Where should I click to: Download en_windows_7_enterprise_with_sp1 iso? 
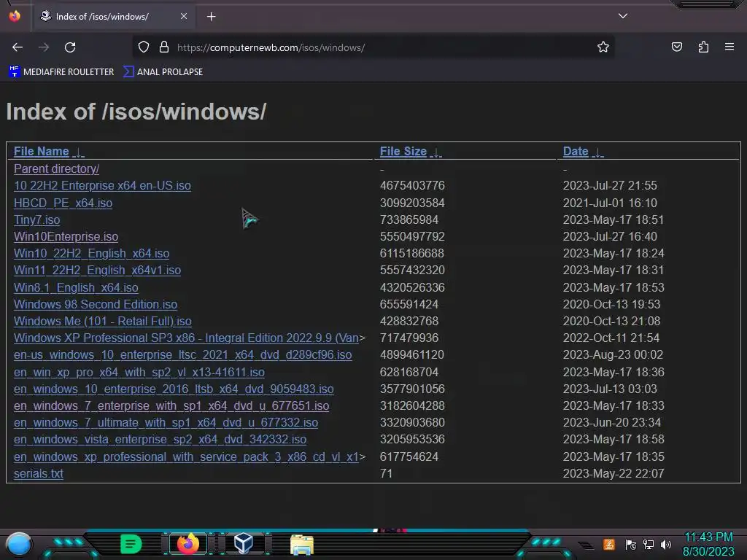point(171,405)
